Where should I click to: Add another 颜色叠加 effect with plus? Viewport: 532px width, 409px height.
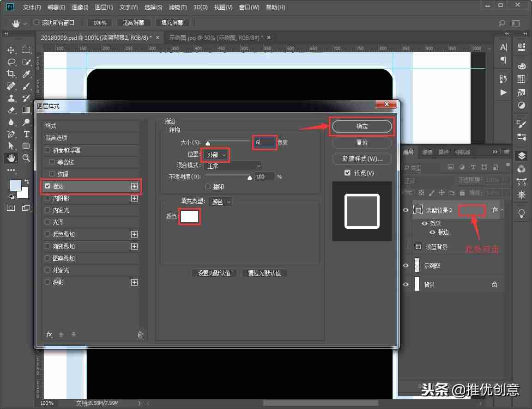(134, 234)
